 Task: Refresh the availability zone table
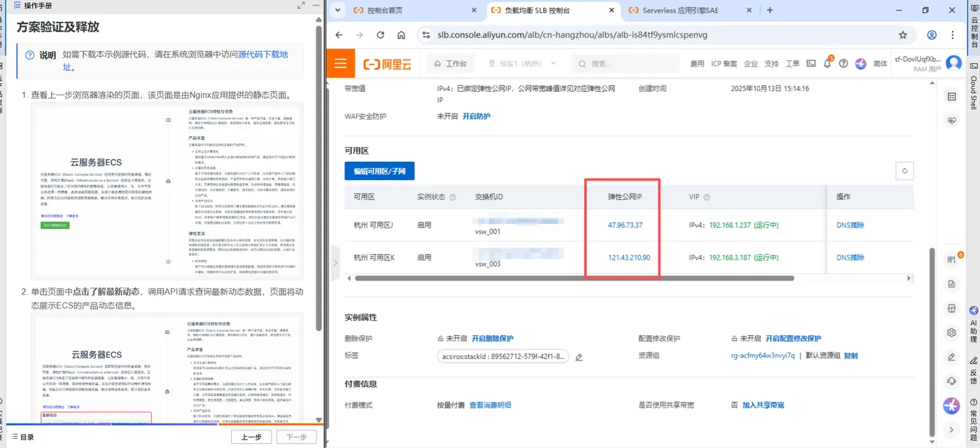click(x=905, y=171)
